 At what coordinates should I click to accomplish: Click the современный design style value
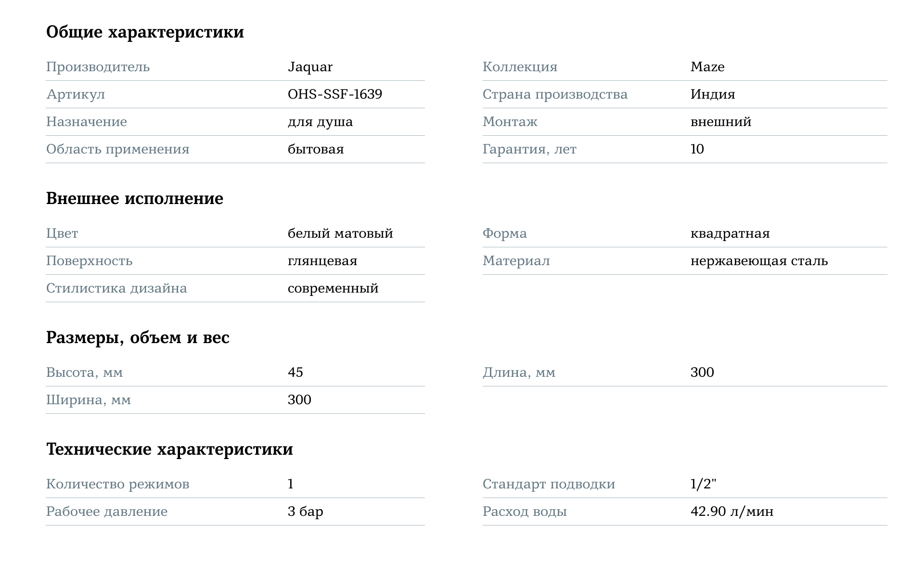(x=333, y=289)
